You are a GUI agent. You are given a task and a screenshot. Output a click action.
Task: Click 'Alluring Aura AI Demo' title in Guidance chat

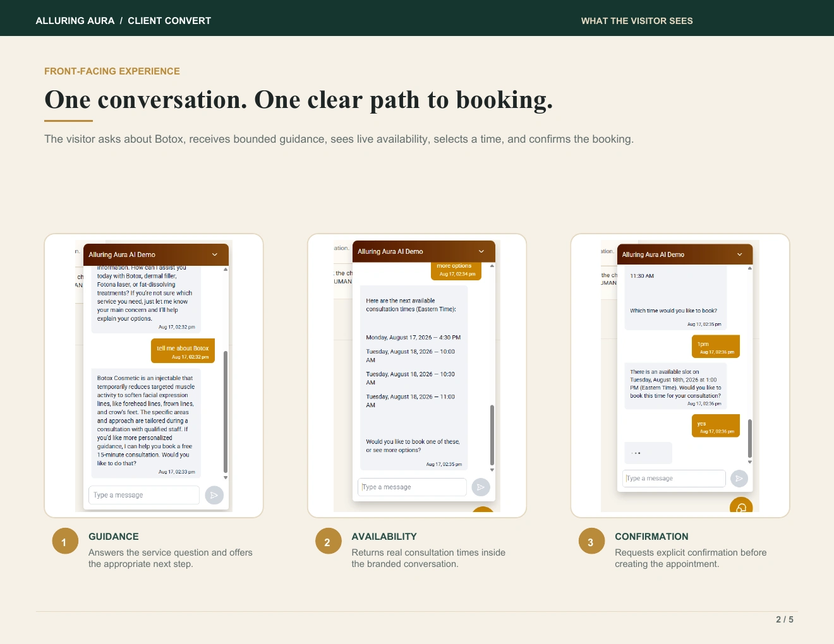(122, 255)
